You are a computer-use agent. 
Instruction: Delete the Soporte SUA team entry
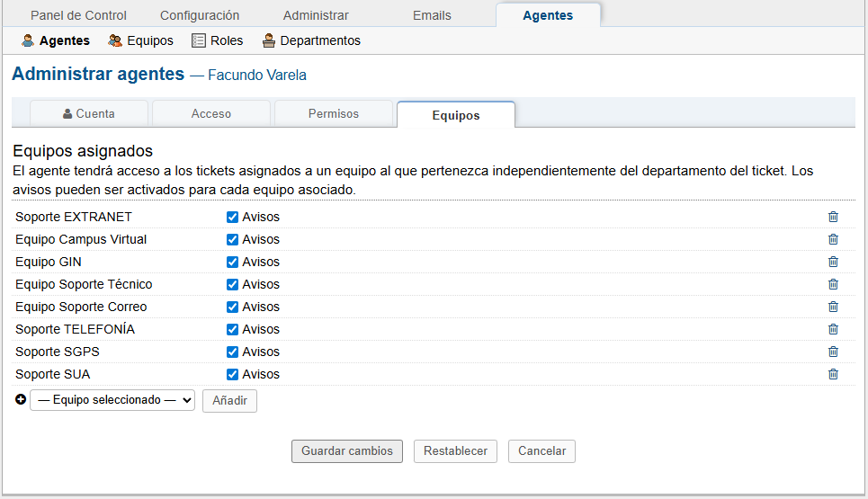point(833,374)
